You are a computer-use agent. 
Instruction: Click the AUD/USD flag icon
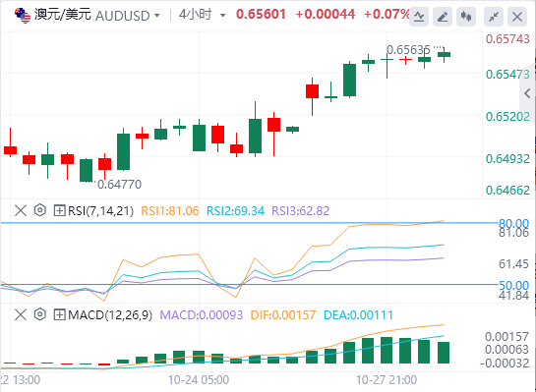[x=23, y=16]
